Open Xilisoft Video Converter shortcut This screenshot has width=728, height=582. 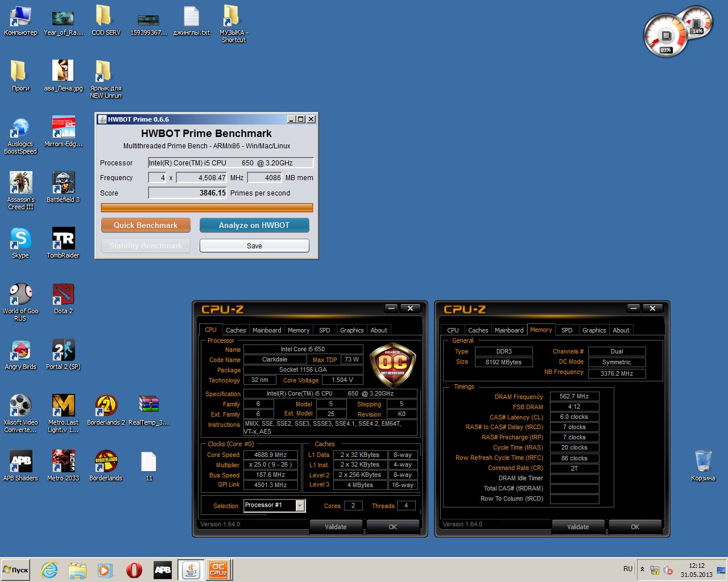(x=20, y=414)
